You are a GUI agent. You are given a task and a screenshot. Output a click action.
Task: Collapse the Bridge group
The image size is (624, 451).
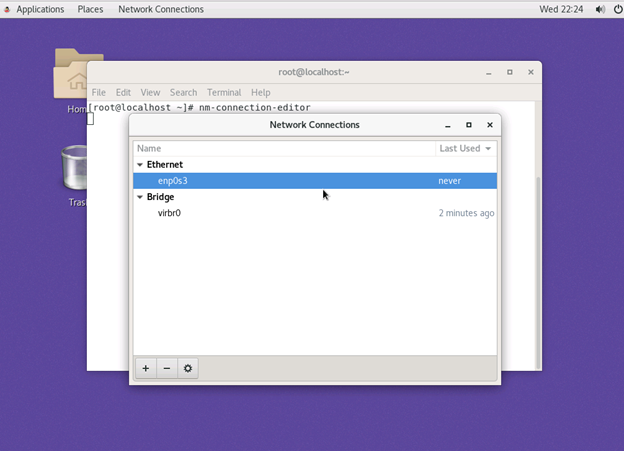coord(140,197)
